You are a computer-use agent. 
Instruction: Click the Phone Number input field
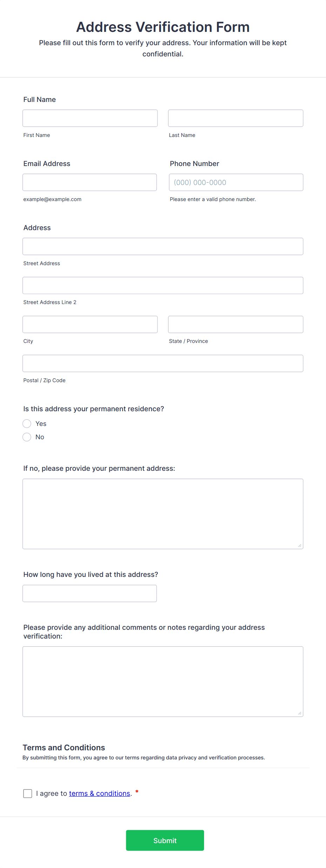(x=236, y=182)
